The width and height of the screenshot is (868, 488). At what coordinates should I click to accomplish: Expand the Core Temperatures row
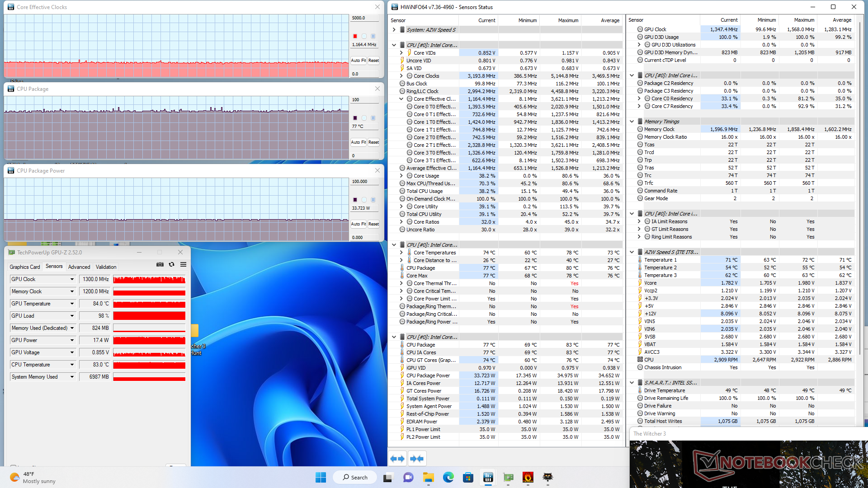click(401, 253)
